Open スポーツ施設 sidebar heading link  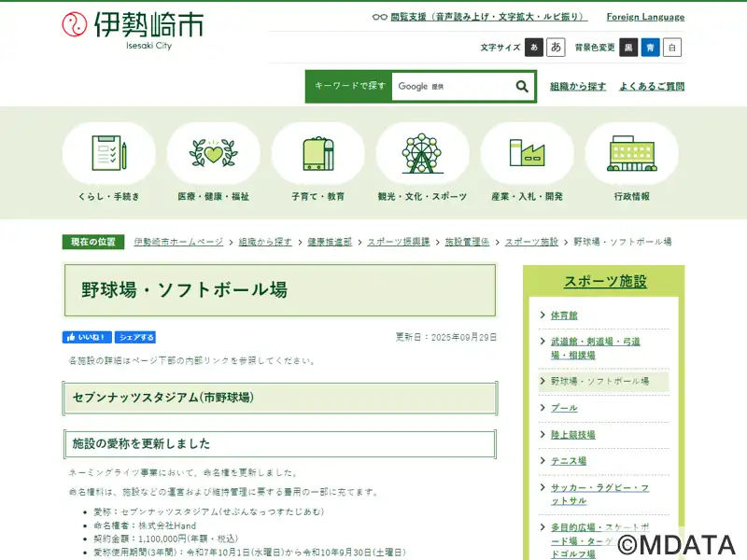pyautogui.click(x=605, y=281)
